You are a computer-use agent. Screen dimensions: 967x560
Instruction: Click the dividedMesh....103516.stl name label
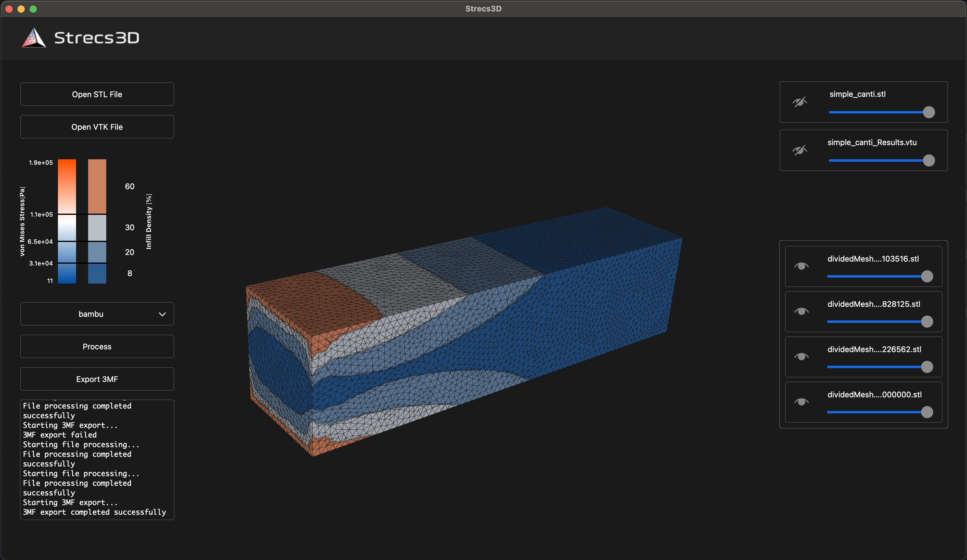873,259
